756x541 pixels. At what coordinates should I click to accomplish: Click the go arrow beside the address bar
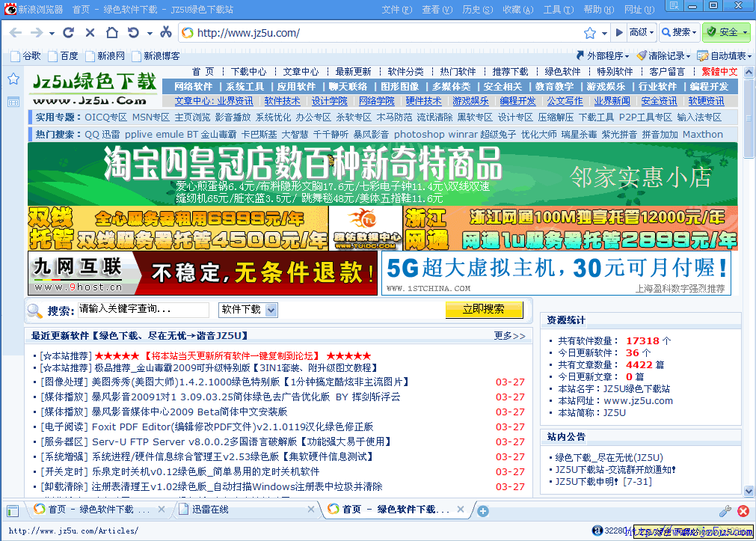[619, 33]
